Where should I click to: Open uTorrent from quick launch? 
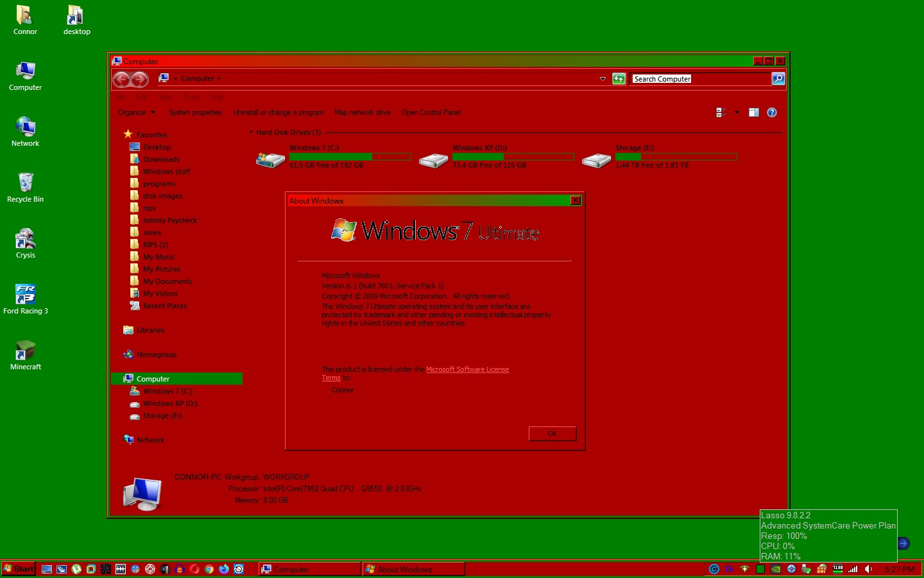pos(76,569)
